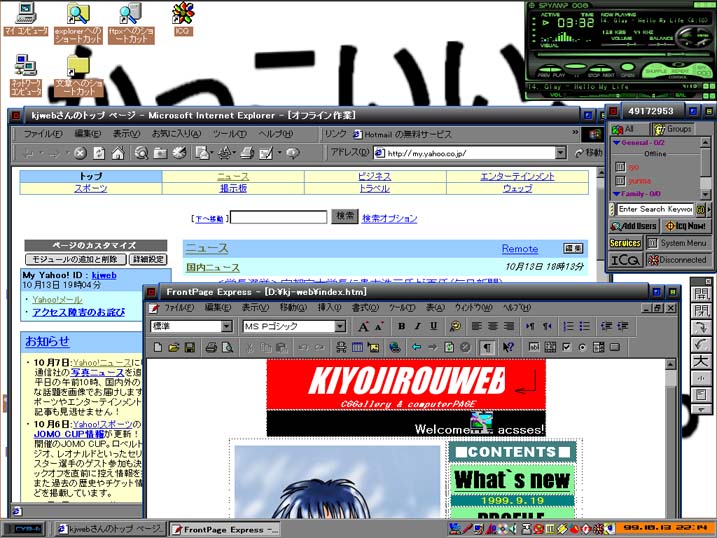Viewport: 717px width, 538px height.
Task: Click the Yahoo search text field
Action: pos(279,217)
